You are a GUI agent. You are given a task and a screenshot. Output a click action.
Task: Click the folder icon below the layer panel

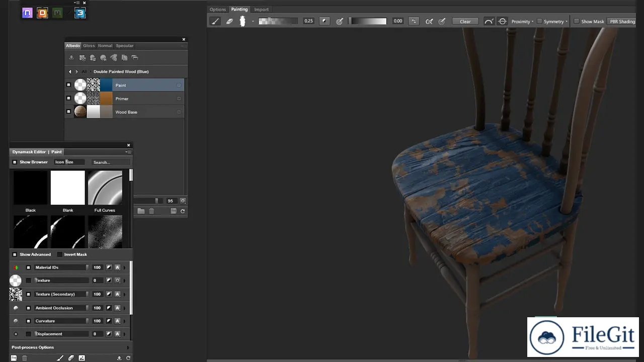(141, 211)
